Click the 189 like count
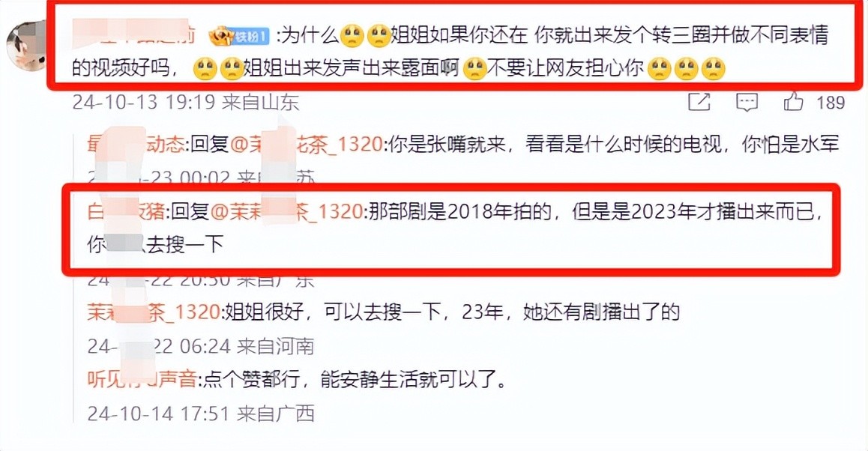 click(831, 103)
